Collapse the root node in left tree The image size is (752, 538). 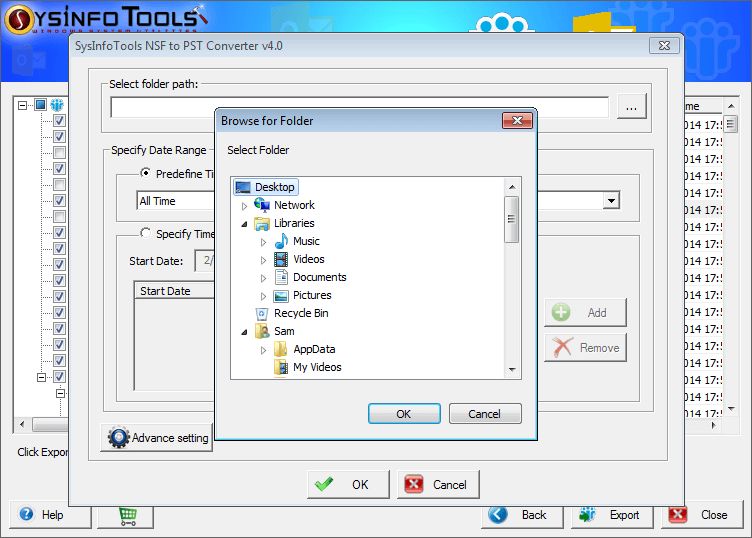coord(23,105)
